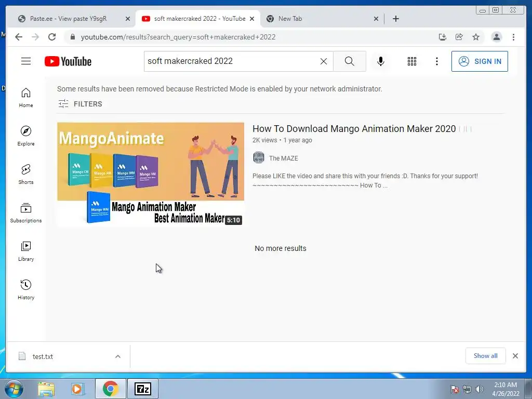The width and height of the screenshot is (532, 399).
Task: Click the YouTube logo
Action: click(68, 61)
